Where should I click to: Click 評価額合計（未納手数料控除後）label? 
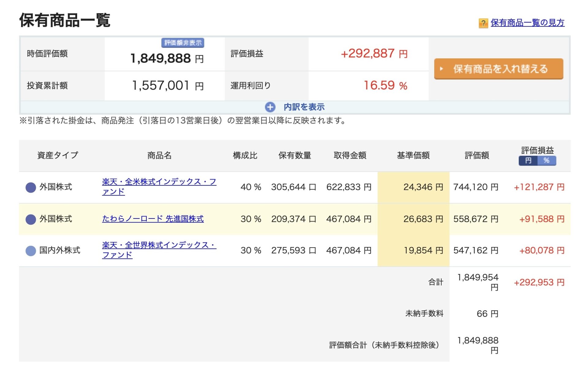click(x=384, y=345)
